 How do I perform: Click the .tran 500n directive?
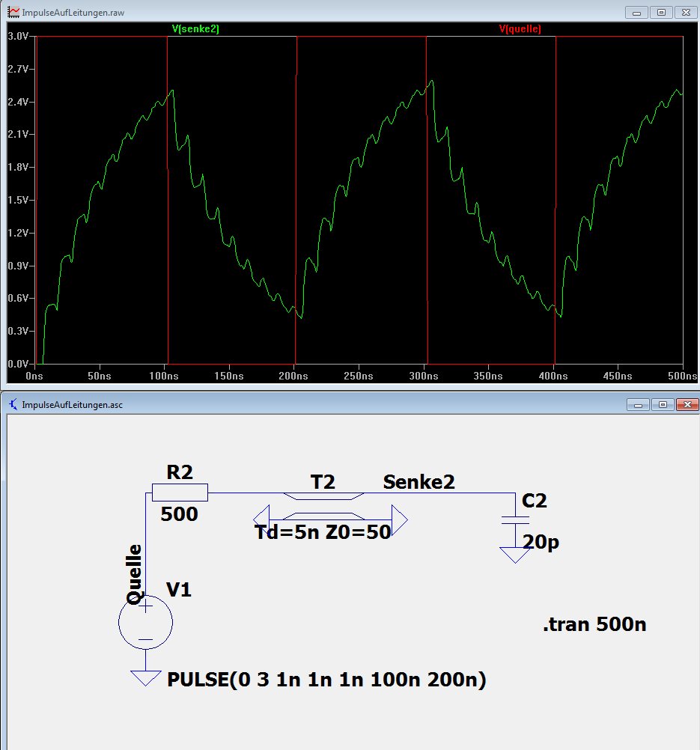pyautogui.click(x=594, y=624)
